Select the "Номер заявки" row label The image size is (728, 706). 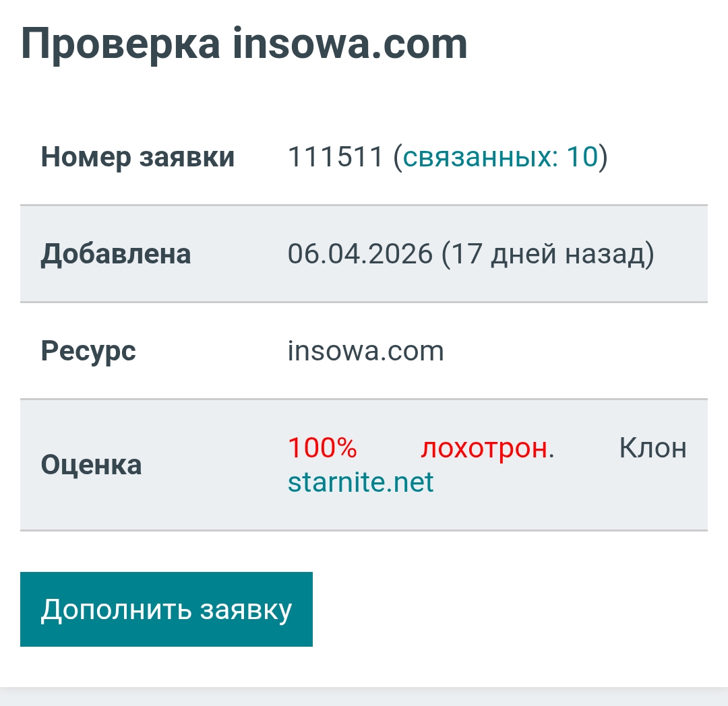click(138, 157)
